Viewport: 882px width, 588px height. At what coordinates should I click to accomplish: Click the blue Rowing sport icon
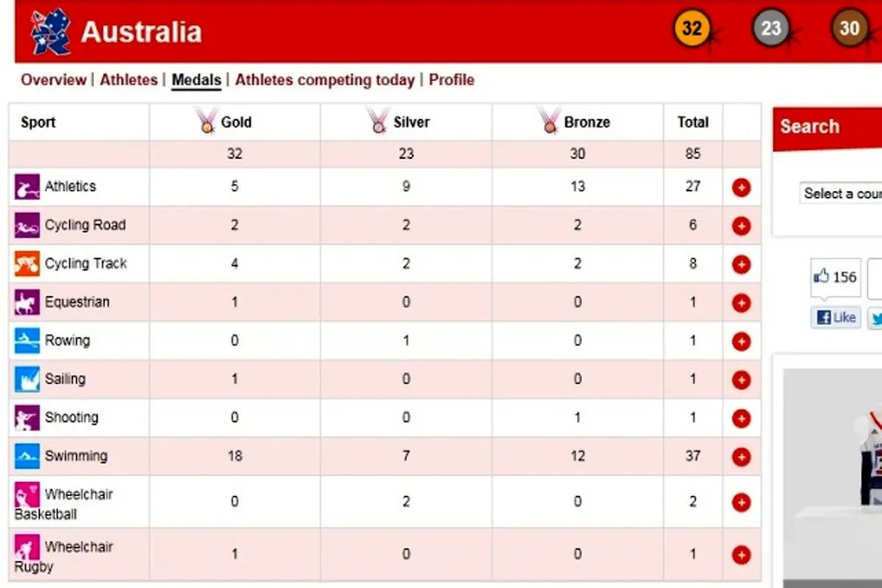[x=27, y=340]
